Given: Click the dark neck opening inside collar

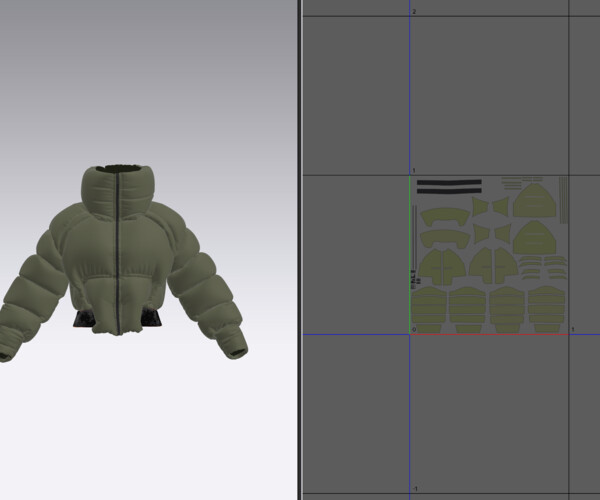Looking at the screenshot, I should click(119, 169).
